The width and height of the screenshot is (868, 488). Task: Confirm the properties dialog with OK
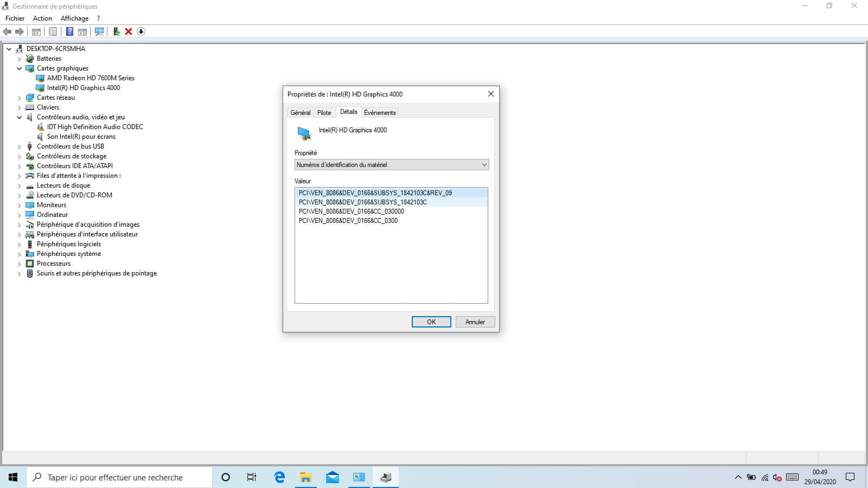point(431,322)
